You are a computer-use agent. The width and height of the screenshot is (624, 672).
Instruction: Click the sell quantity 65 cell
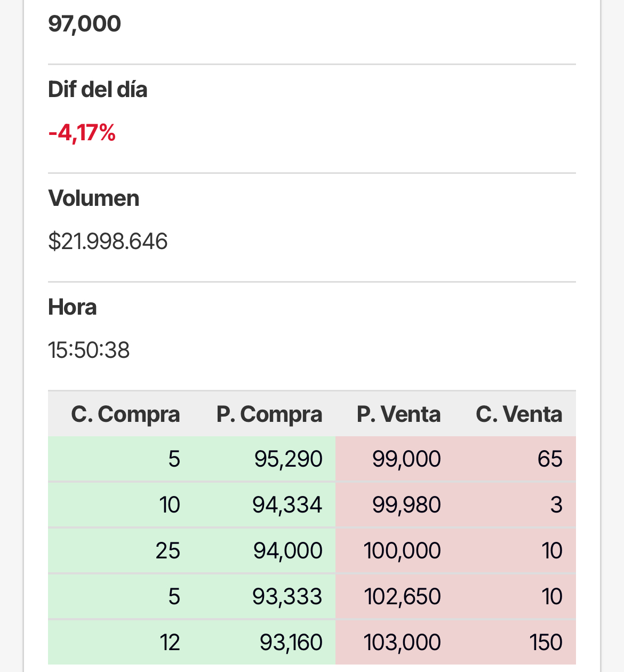click(550, 459)
